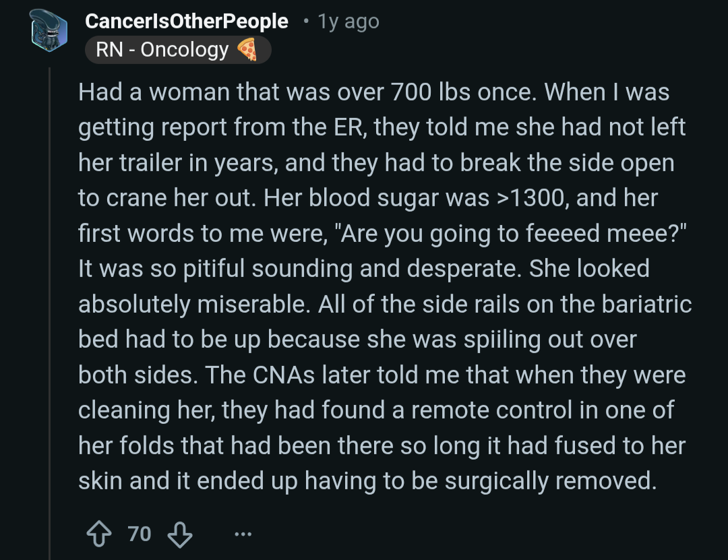Image resolution: width=728 pixels, height=560 pixels.
Task: Click the vote count showing 70
Action: click(140, 534)
